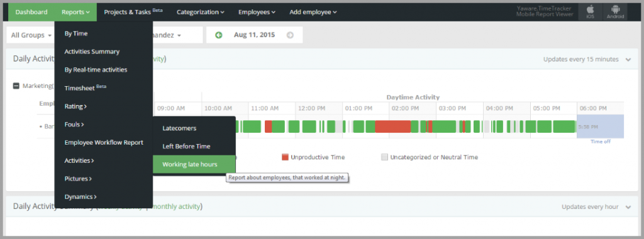Open the iOS app icon link

[590, 12]
